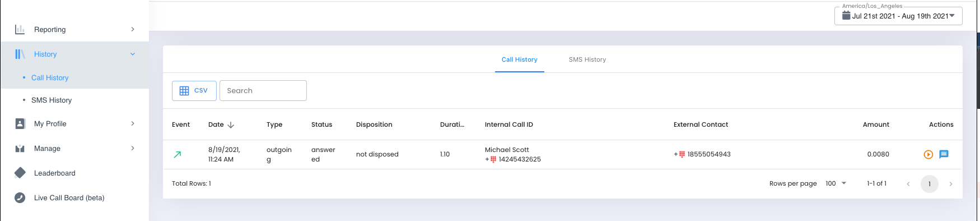Go to the previous page arrow
The width and height of the screenshot is (980, 221).
tap(908, 184)
